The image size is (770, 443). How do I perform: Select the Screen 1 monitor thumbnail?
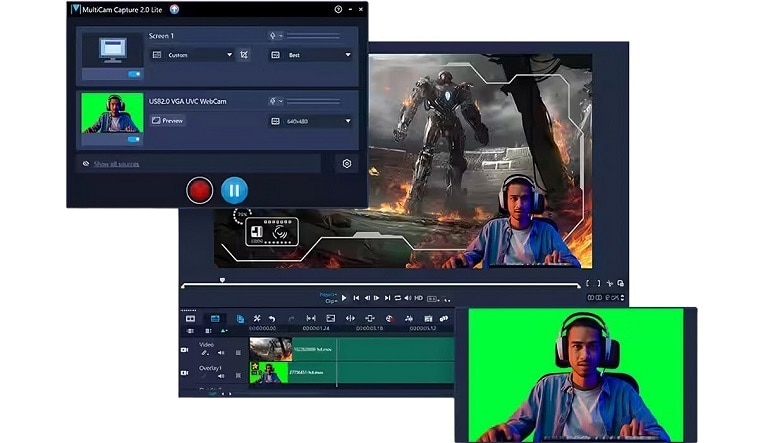[x=112, y=50]
